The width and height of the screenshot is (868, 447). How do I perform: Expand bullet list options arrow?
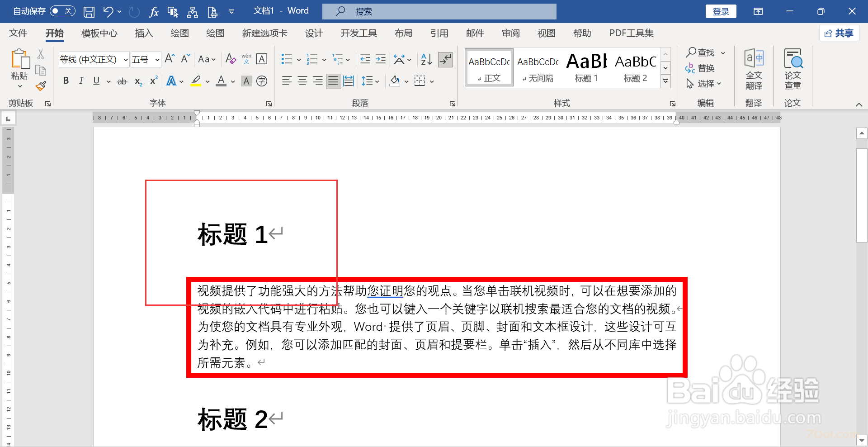pyautogui.click(x=299, y=59)
